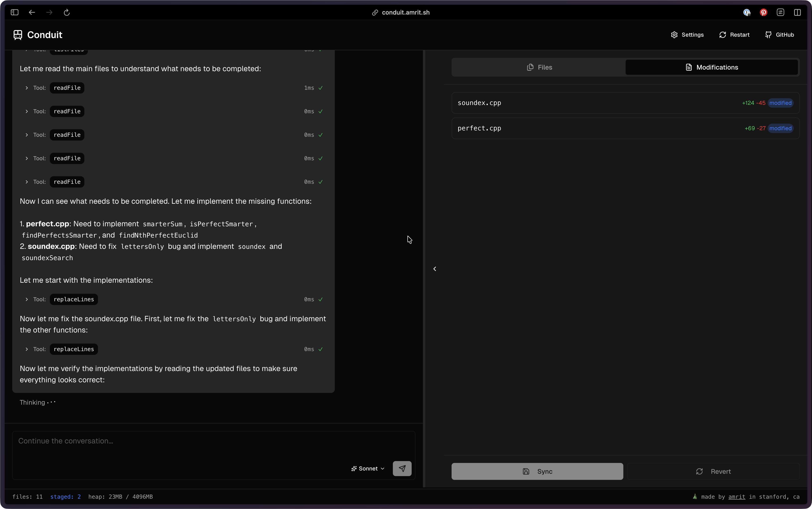Click the password manager extension icon
The width and height of the screenshot is (812, 509).
pyautogui.click(x=747, y=12)
